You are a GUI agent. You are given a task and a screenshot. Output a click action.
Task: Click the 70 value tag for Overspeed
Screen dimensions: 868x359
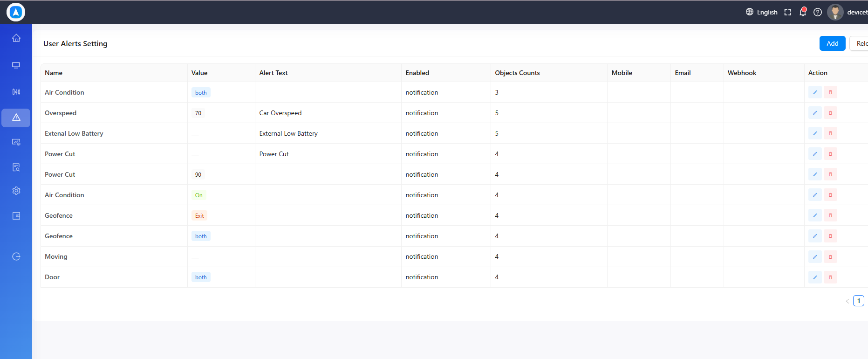pyautogui.click(x=198, y=113)
